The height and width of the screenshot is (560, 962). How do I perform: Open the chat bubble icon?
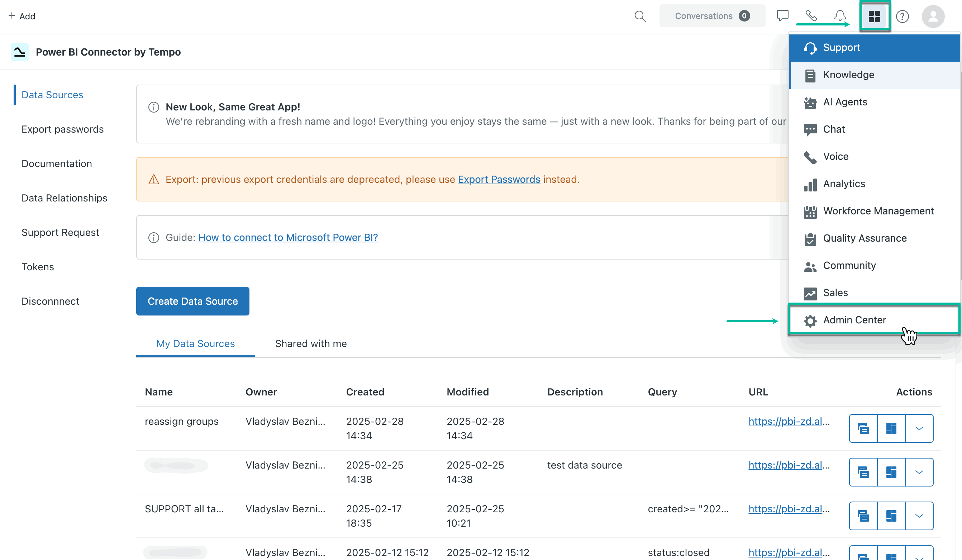pos(782,16)
